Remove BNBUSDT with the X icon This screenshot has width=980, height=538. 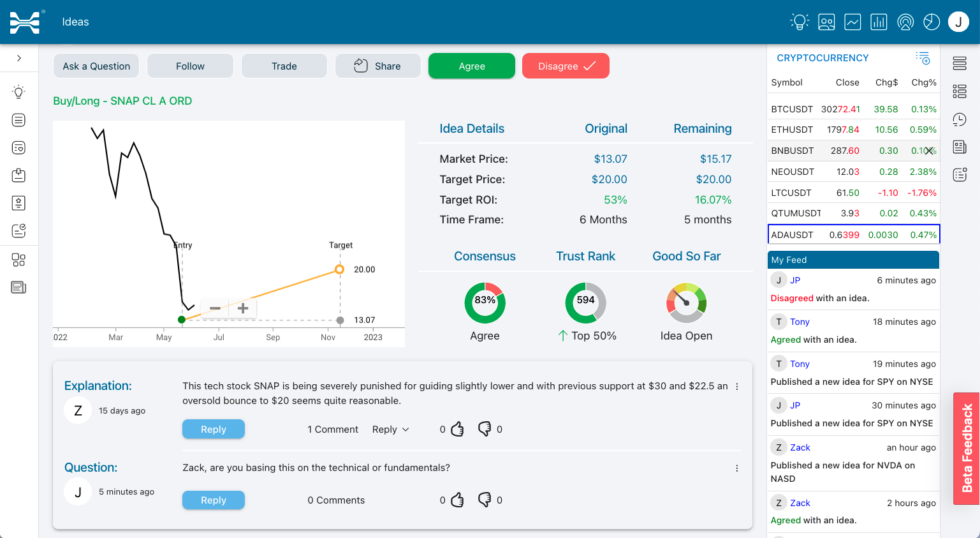(x=929, y=151)
